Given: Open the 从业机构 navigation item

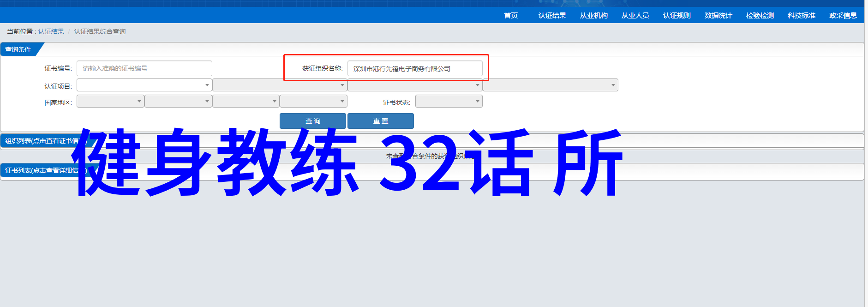Looking at the screenshot, I should pos(593,16).
